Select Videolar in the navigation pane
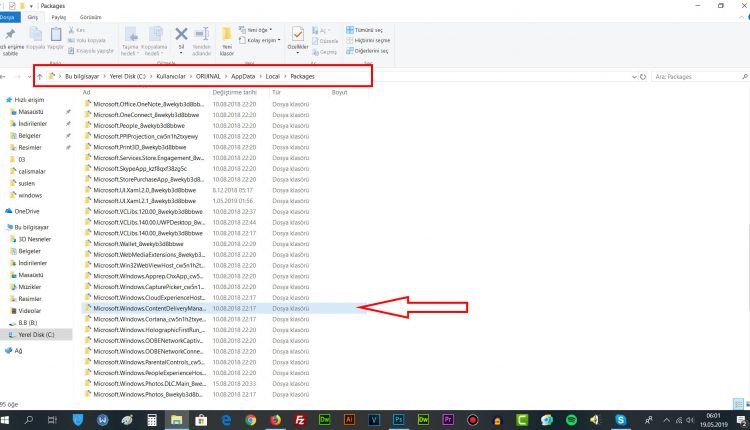The width and height of the screenshot is (750, 430). pos(30,310)
